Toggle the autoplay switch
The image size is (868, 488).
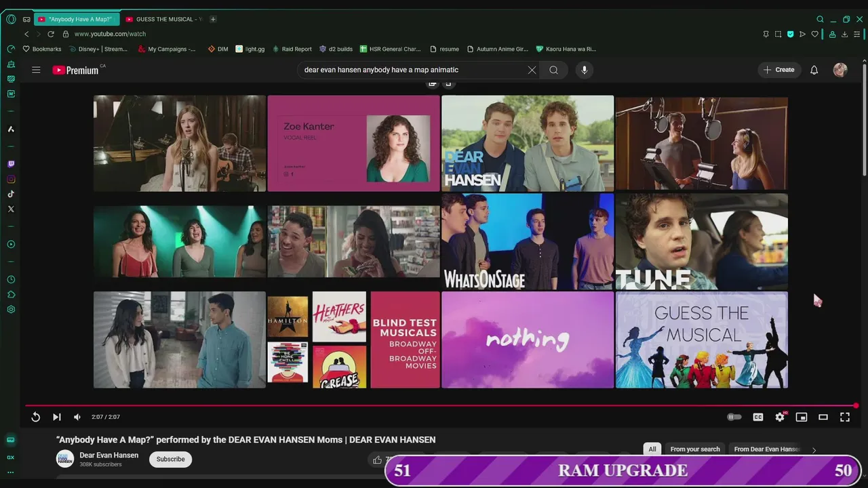coord(734,417)
